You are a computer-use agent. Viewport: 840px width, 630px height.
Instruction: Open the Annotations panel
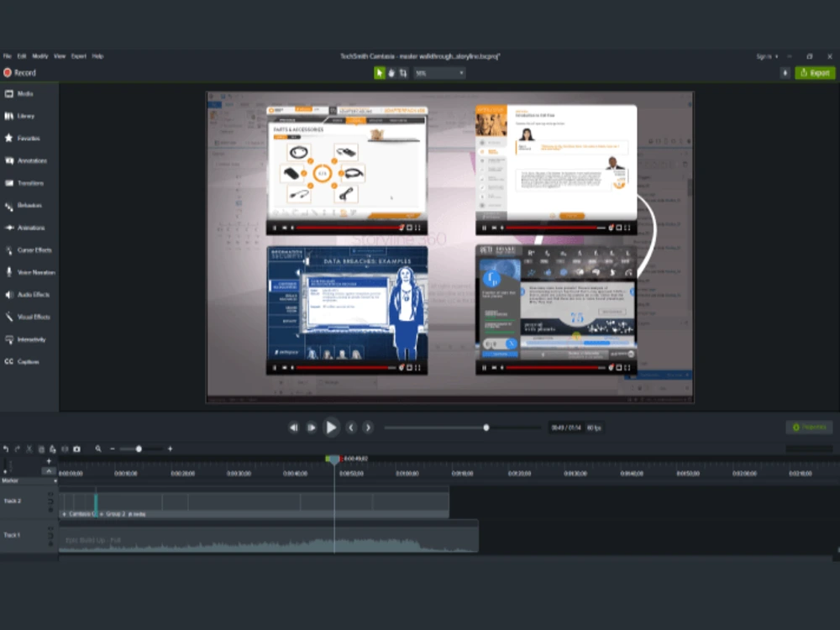(x=26, y=160)
